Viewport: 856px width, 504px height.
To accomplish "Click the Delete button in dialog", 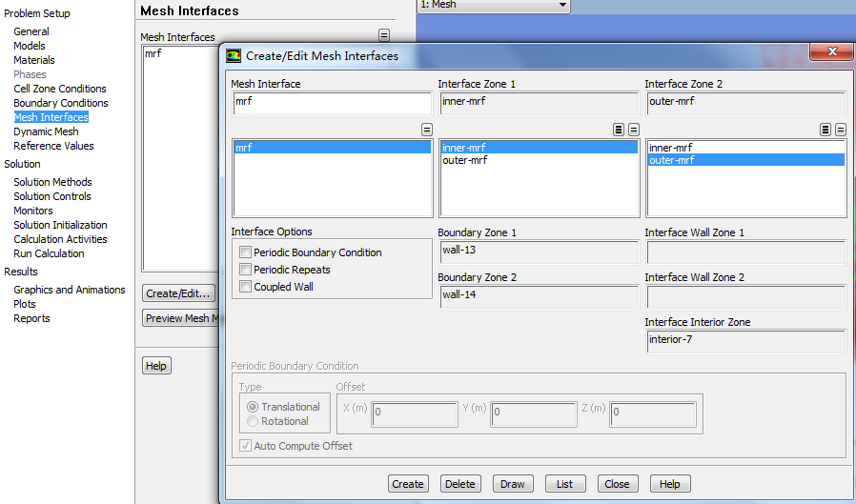I will pyautogui.click(x=460, y=484).
